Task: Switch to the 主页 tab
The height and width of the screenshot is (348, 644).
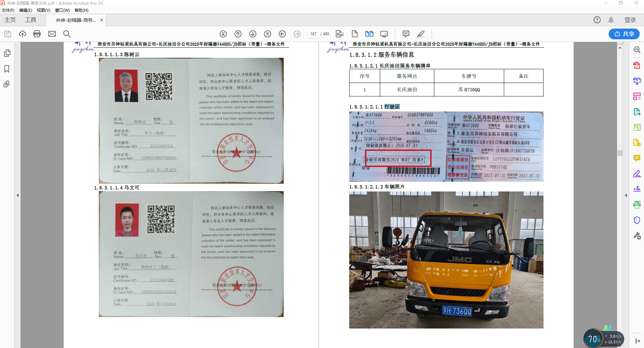Action: [x=10, y=20]
